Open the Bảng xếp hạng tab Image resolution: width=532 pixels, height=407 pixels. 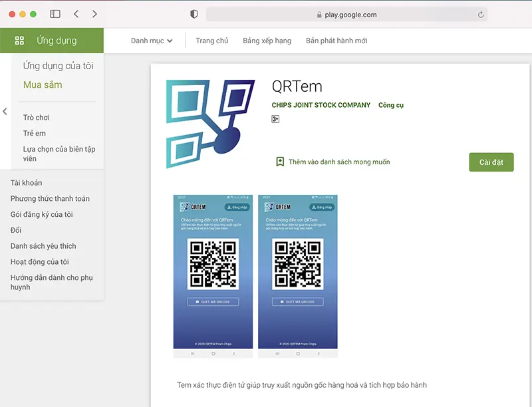point(267,41)
